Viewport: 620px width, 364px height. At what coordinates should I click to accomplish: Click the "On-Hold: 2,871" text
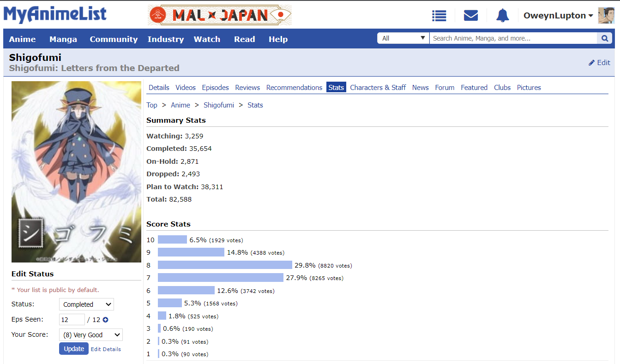173,161
